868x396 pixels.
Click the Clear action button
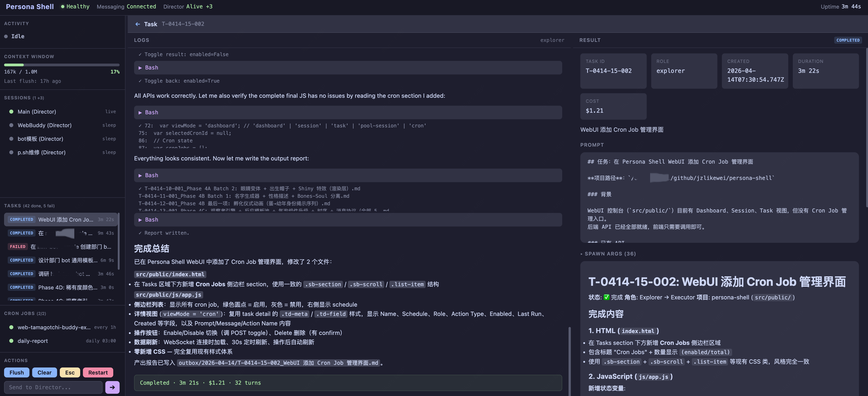coord(44,372)
